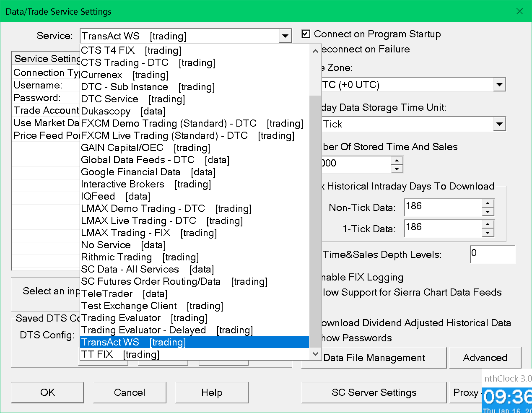Open SC Server Settings
This screenshot has width=532, height=413.
(374, 392)
